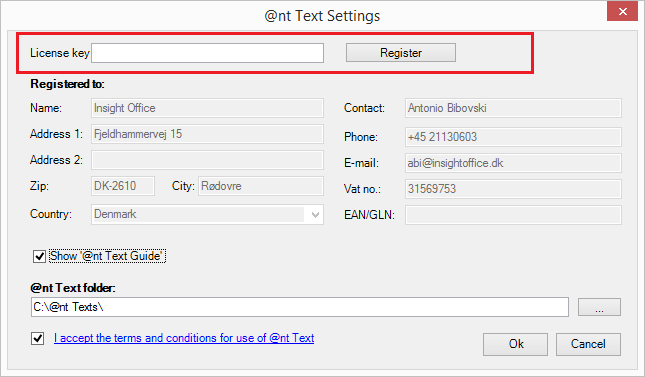The width and height of the screenshot is (645, 377).
Task: Click the @nt Text folder path field
Action: coord(299,307)
